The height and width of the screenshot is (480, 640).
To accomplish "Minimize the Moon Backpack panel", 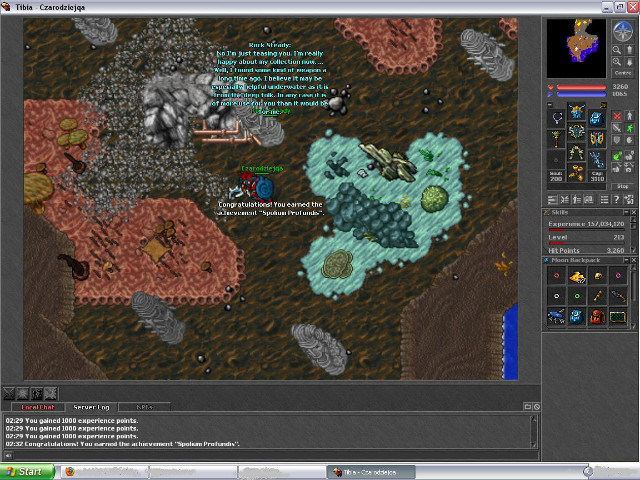I will [626, 260].
